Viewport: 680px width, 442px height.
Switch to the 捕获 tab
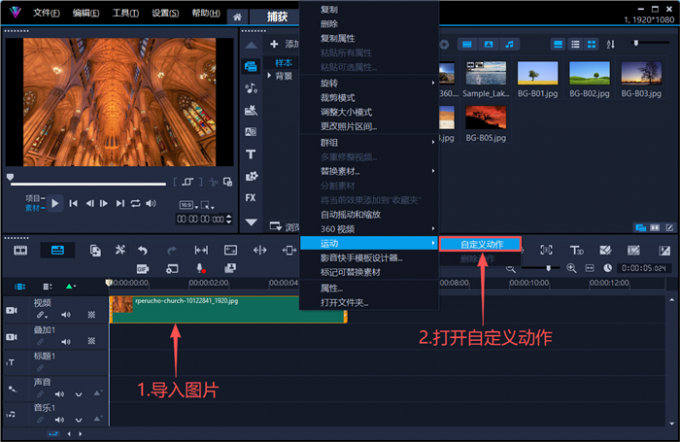tap(277, 17)
